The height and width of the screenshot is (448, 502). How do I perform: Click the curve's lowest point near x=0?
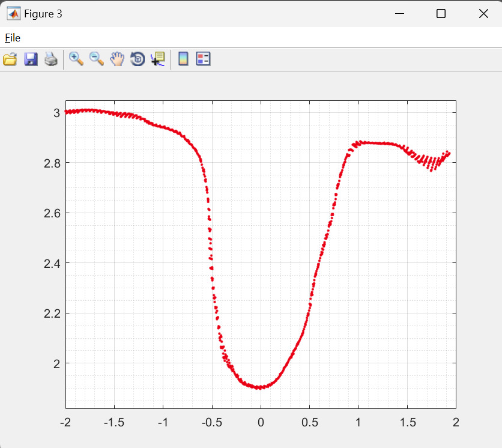click(x=259, y=387)
